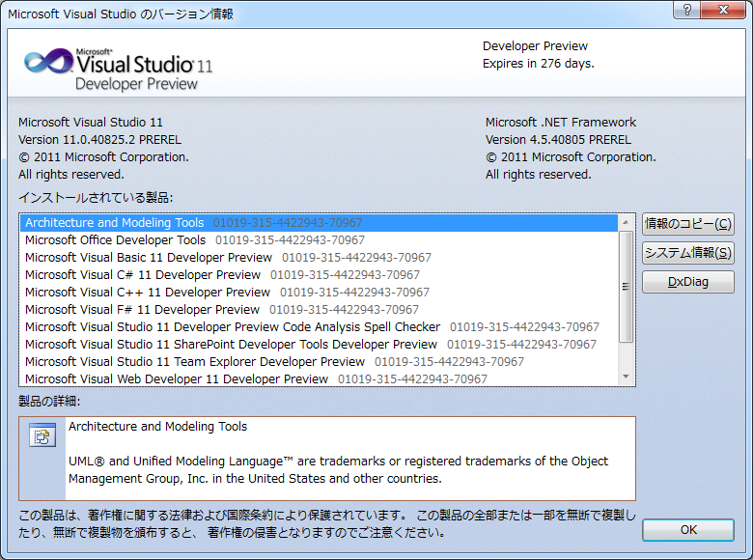Select Microsoft Office Developer Tools entry

(116, 240)
